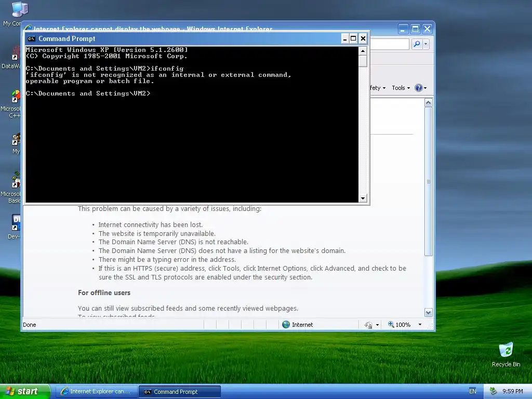
Task: Close the Command Prompt window
Action: point(363,38)
